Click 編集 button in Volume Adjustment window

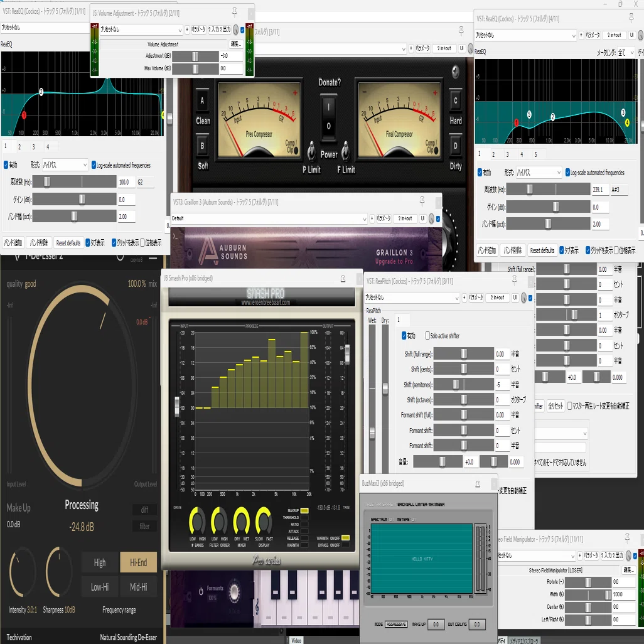click(235, 44)
